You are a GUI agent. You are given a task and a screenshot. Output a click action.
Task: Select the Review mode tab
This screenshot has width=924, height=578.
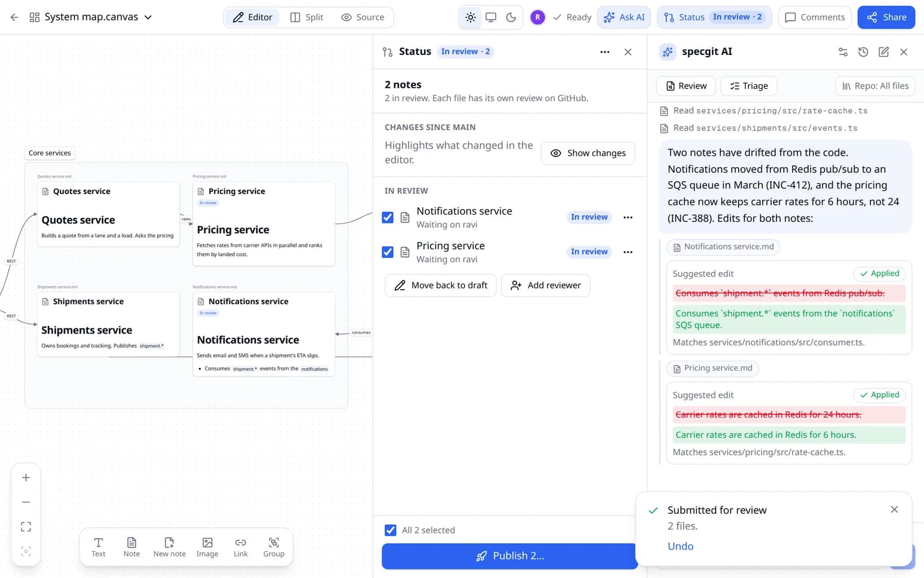pos(686,86)
